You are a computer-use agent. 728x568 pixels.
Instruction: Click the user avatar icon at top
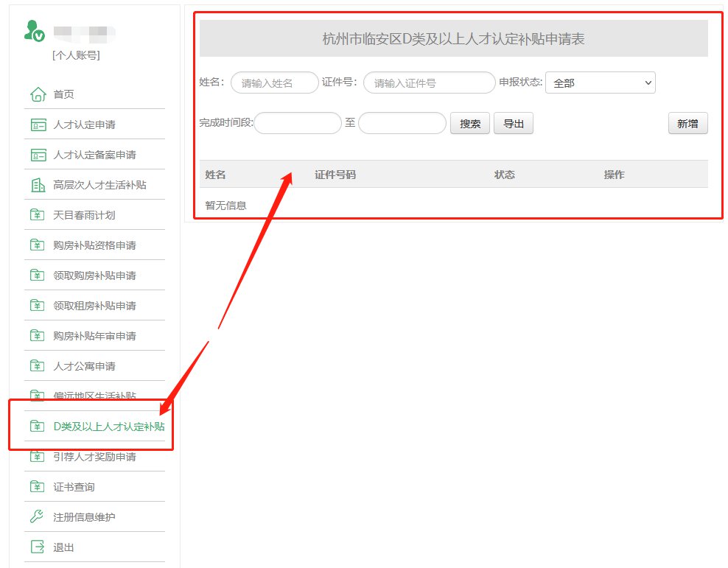click(34, 31)
